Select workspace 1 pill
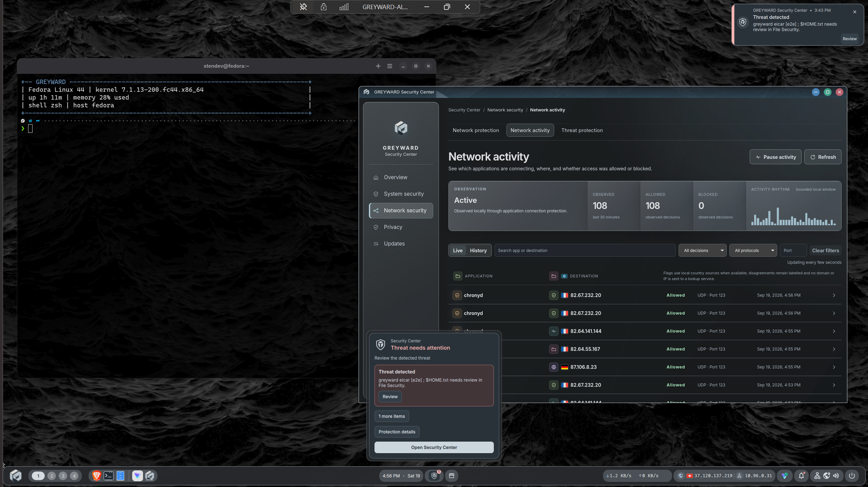 38,476
